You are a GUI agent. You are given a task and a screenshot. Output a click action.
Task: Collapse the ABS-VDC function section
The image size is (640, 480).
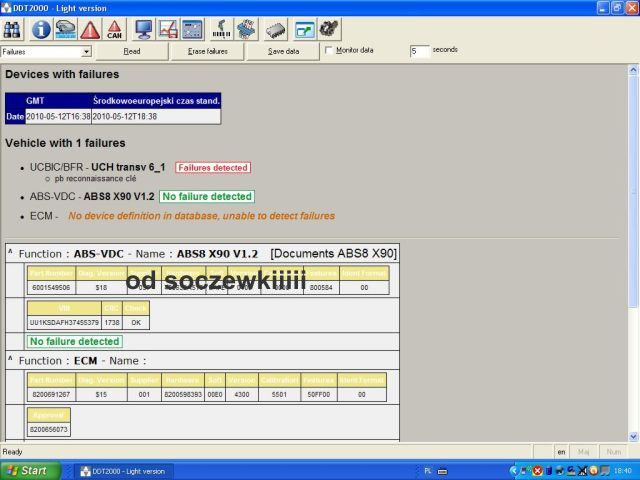10,252
